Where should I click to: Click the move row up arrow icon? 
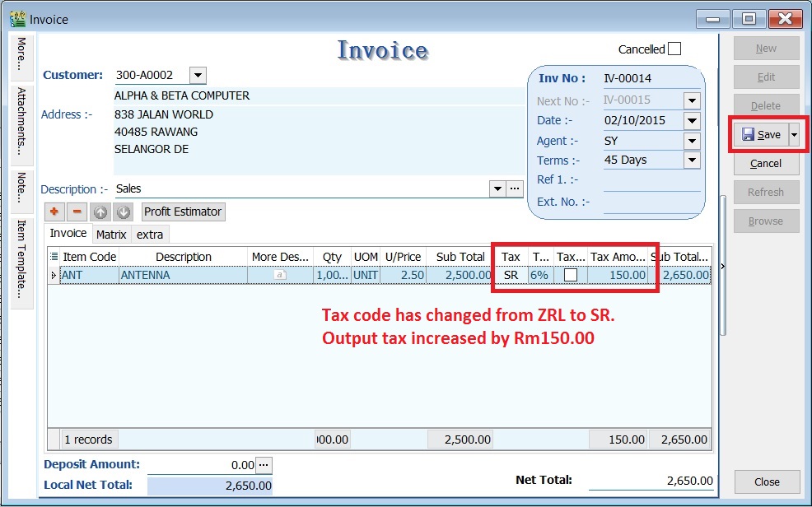point(100,212)
